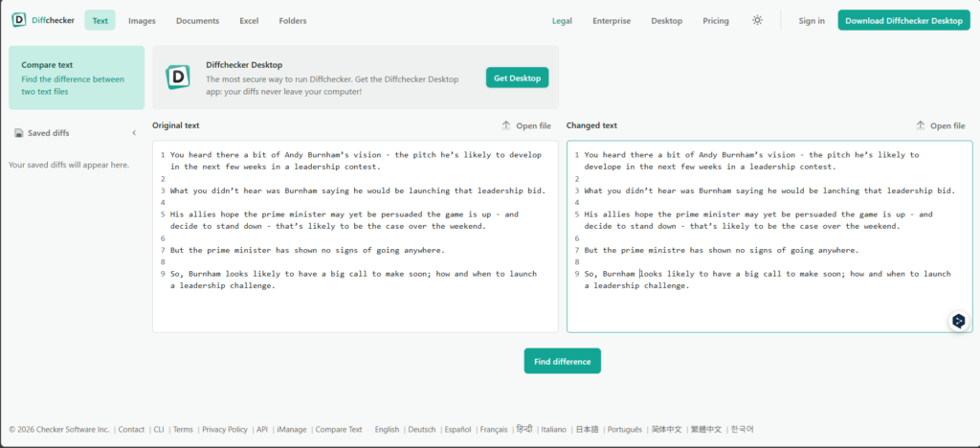980x448 pixels.
Task: Select the Text tab
Action: click(100, 21)
